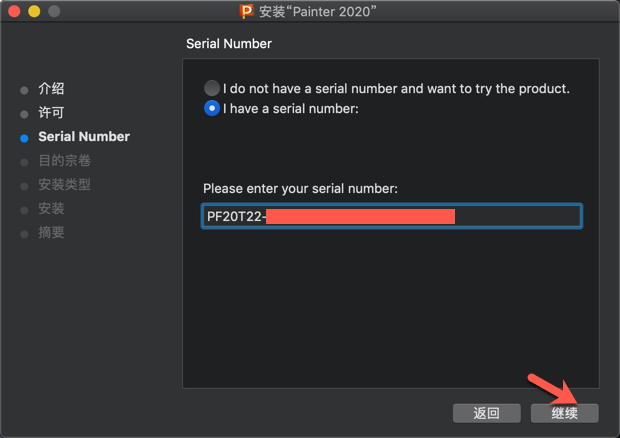
Task: Select the 介绍 step in the sidebar
Action: point(51,89)
